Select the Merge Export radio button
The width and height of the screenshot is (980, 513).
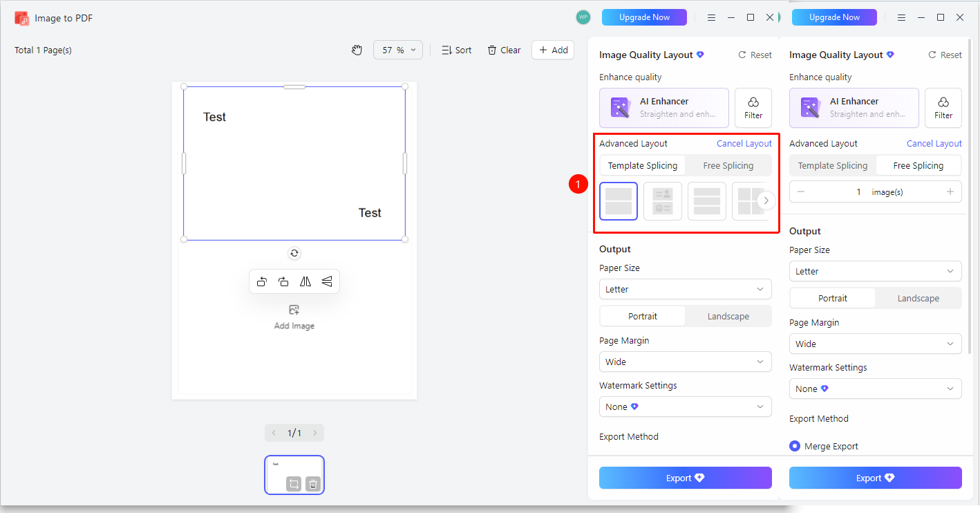pos(795,446)
